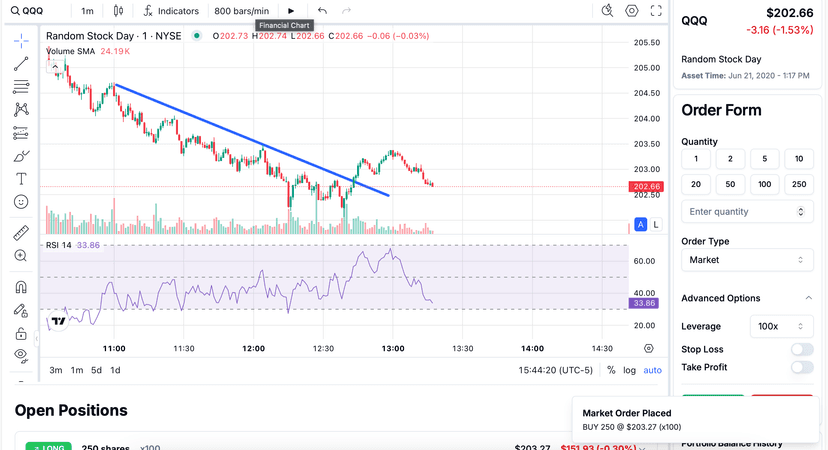Switch to the 3m date range
Viewport: 828px width, 450px height.
click(x=55, y=370)
